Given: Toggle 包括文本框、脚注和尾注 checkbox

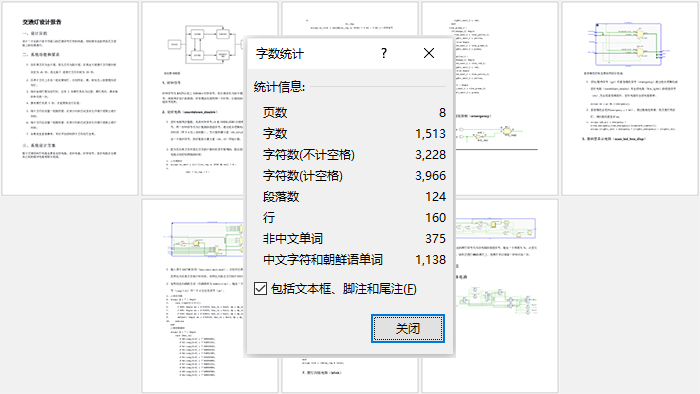Looking at the screenshot, I should [260, 289].
